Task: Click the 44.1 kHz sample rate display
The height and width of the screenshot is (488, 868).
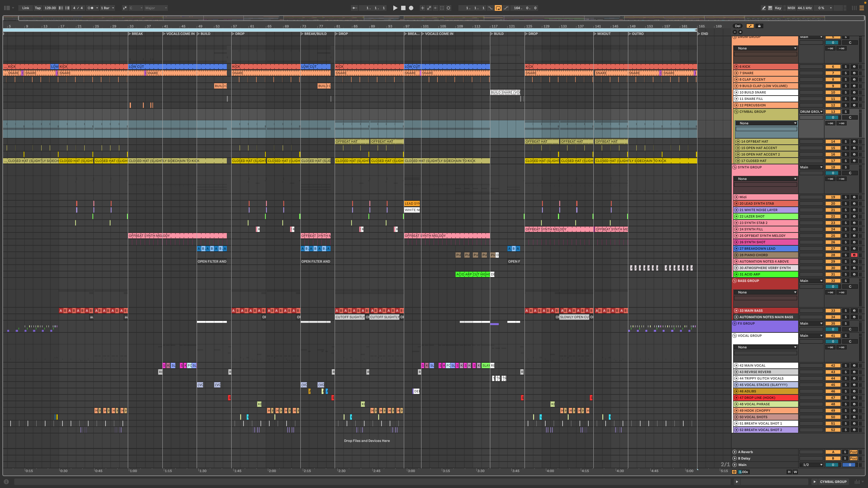Action: 805,8
